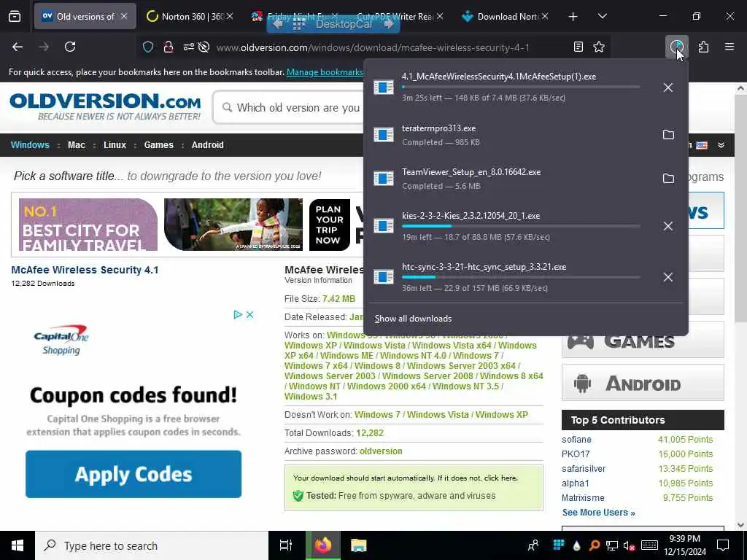This screenshot has width=747, height=560.
Task: Click the Firefox View icon in the tab bar
Action: tap(15, 17)
